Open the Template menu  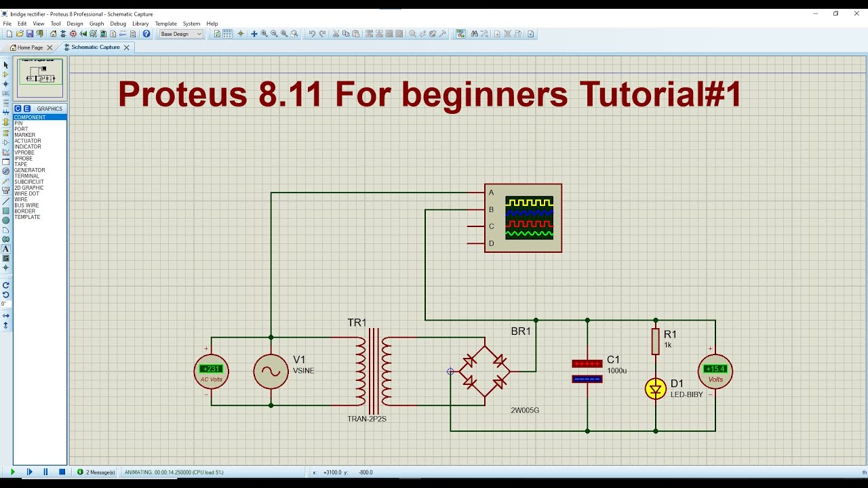166,24
